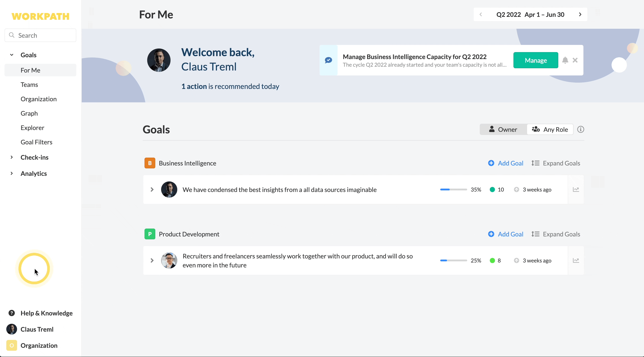
Task: Expand the 'best insights' goal row
Action: pyautogui.click(x=152, y=189)
